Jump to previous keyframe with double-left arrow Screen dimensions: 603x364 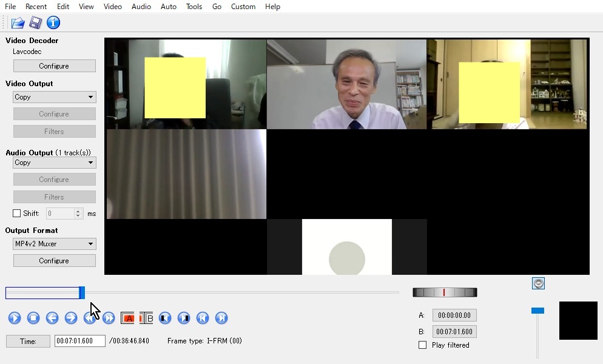tap(90, 318)
